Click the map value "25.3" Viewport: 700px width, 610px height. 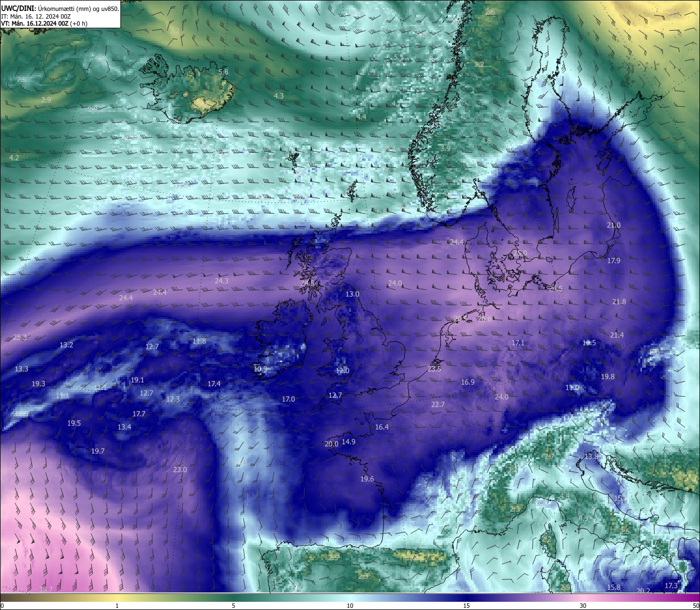tap(20, 338)
